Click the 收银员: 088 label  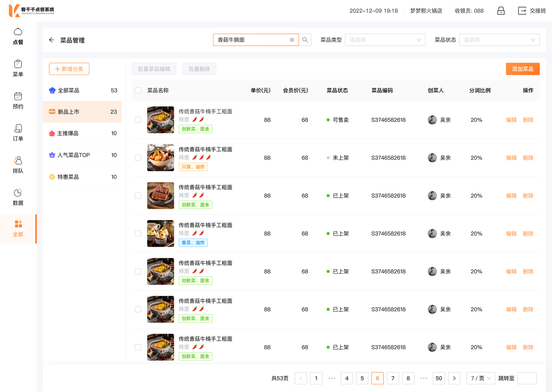tap(469, 11)
